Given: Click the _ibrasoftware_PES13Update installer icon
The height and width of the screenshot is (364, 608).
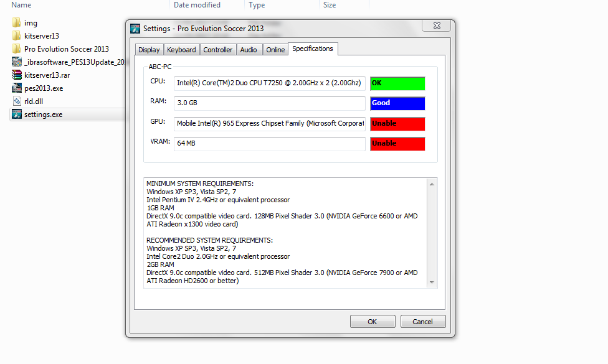Looking at the screenshot, I should pyautogui.click(x=17, y=62).
